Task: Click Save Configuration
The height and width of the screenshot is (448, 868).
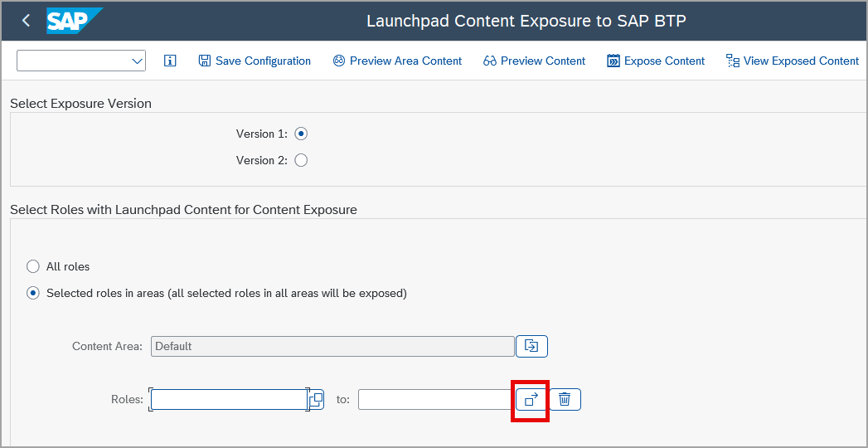Action: click(x=255, y=61)
